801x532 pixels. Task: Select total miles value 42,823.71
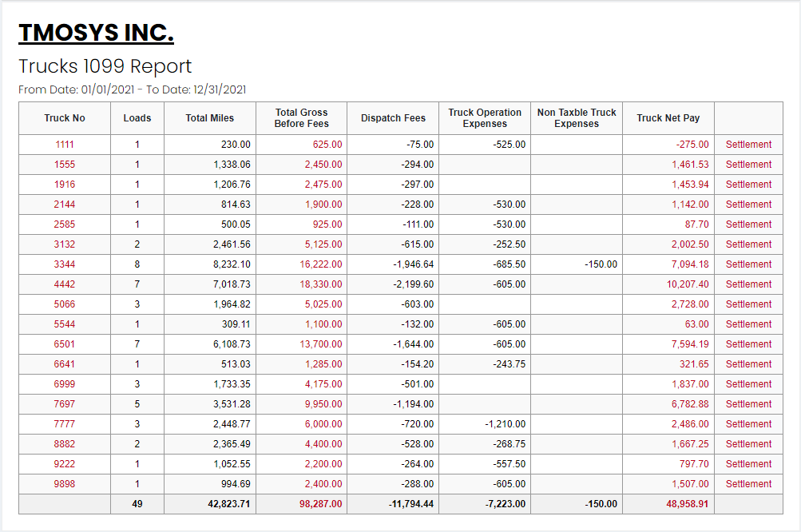pyautogui.click(x=229, y=504)
